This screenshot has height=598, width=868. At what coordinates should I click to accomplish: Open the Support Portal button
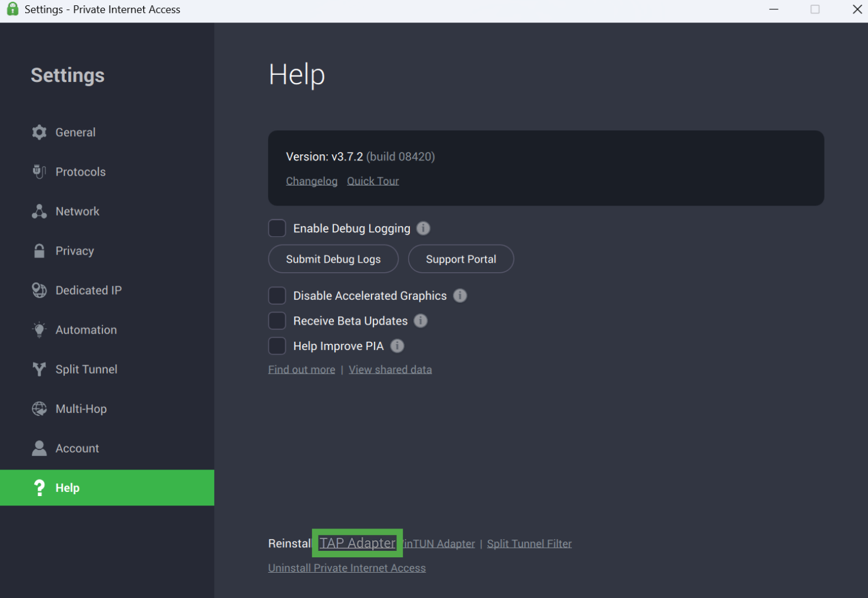pos(461,259)
